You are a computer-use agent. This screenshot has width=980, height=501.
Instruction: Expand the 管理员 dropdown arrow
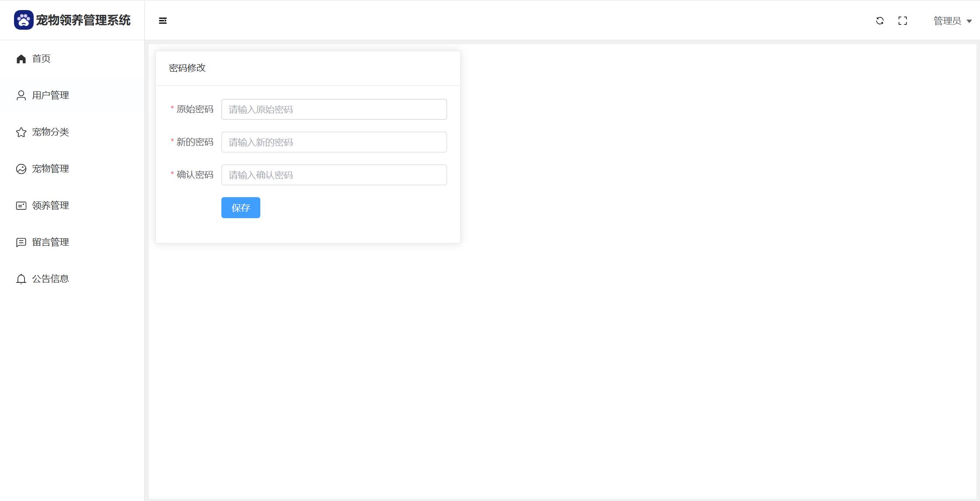tap(969, 21)
